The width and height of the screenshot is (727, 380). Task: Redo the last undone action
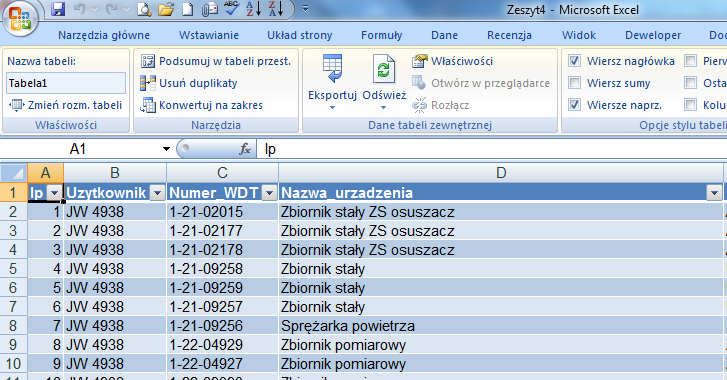coord(111,9)
